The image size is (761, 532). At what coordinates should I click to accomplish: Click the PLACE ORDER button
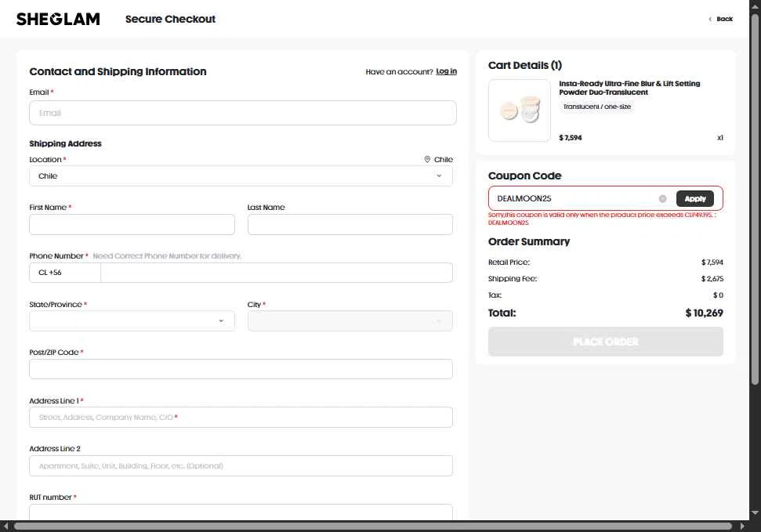(x=606, y=342)
